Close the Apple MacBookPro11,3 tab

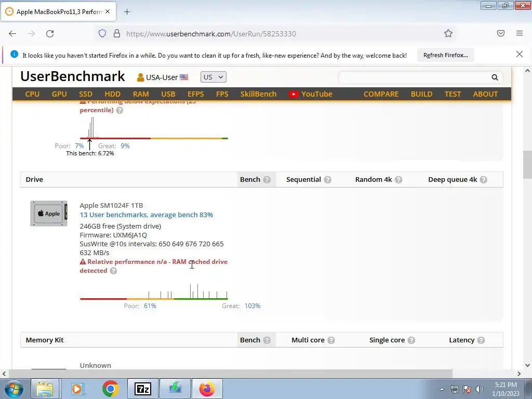pos(108,11)
